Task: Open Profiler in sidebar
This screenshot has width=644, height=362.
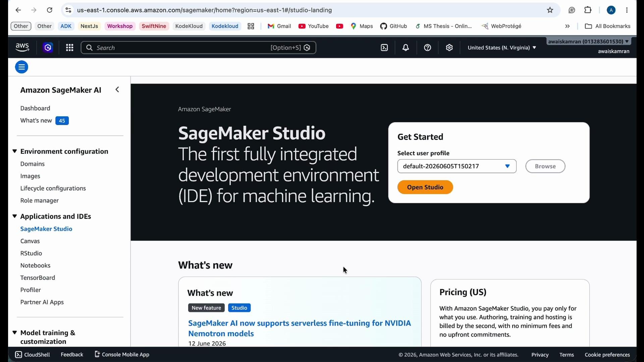Action: coord(31,290)
